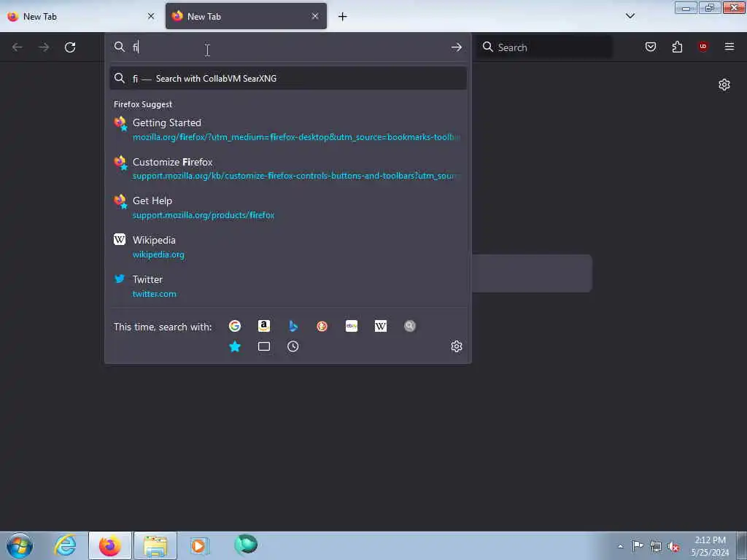The width and height of the screenshot is (747, 560).
Task: Show hidden system tray icons
Action: (x=620, y=546)
